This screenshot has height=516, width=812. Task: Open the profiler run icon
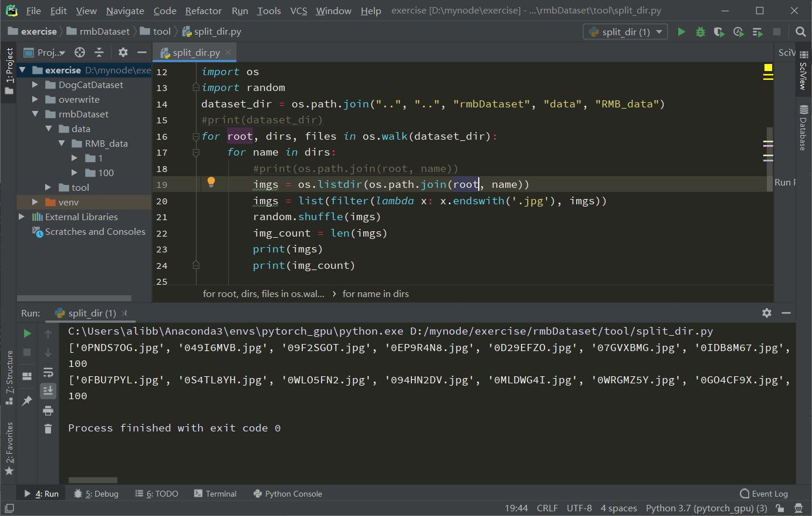tap(738, 32)
